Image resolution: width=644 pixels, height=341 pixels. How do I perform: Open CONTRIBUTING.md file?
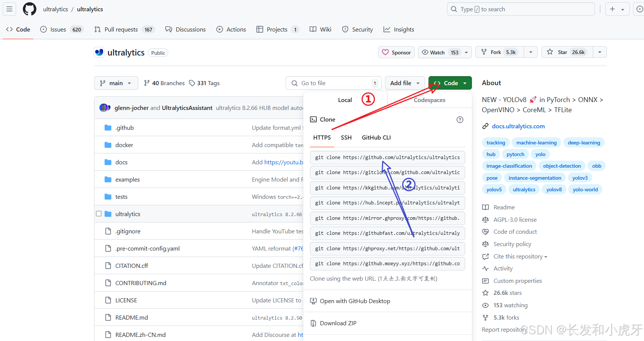(141, 283)
